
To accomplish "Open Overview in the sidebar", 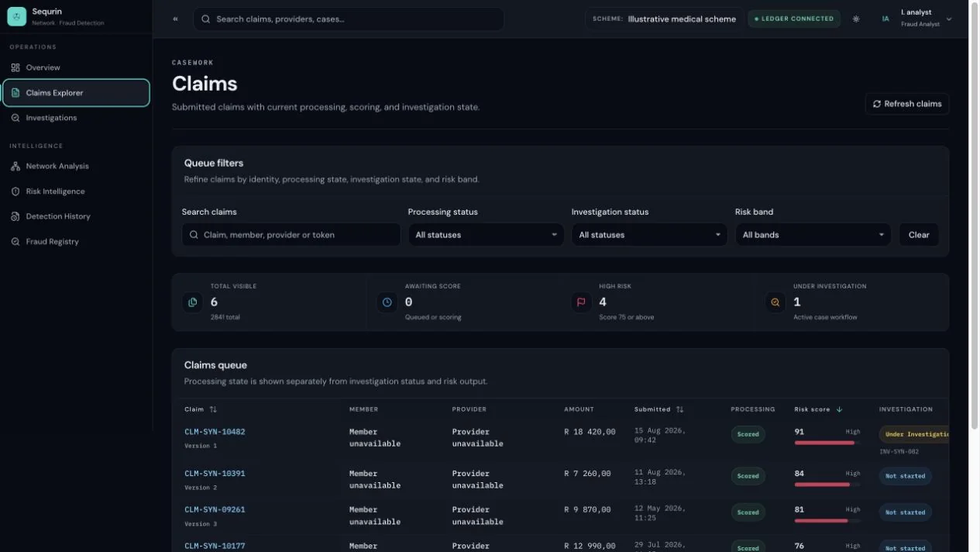I will click(x=76, y=67).
